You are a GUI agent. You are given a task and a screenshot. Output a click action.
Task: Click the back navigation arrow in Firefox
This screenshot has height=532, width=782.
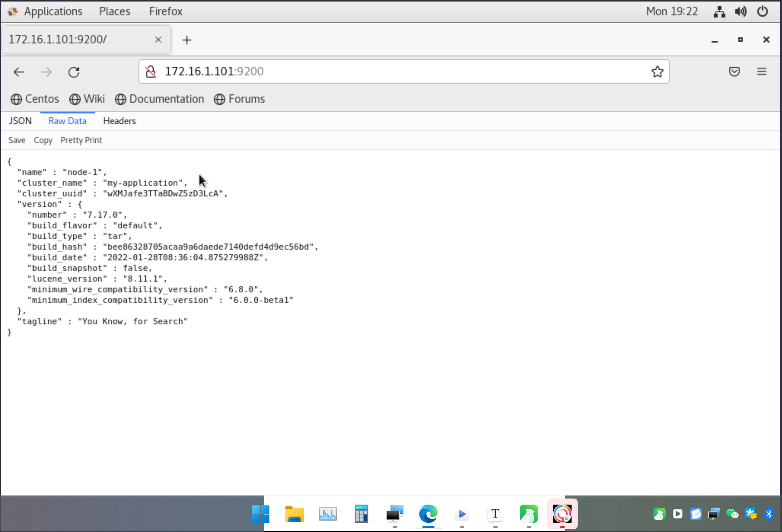click(x=19, y=72)
